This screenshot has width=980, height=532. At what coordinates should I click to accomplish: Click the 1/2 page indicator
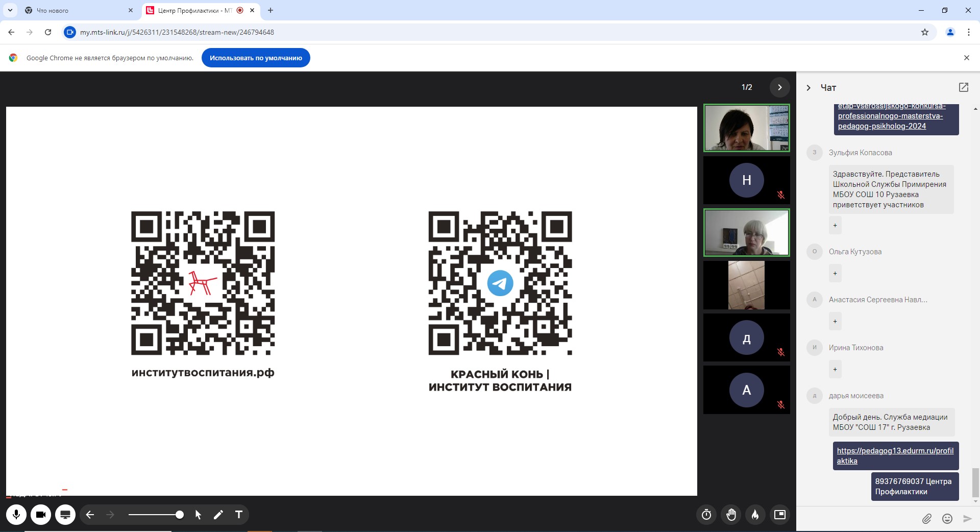(x=747, y=87)
